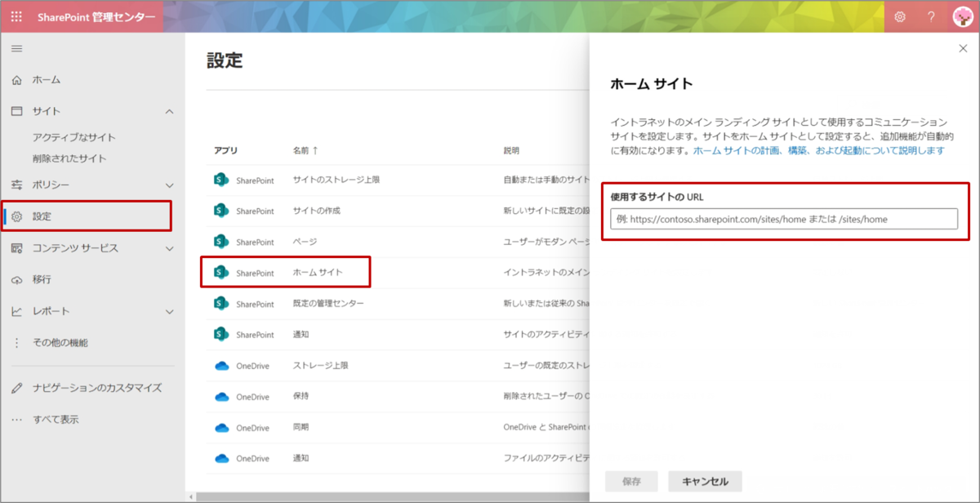Click すべて表示 in navigation

(56, 420)
